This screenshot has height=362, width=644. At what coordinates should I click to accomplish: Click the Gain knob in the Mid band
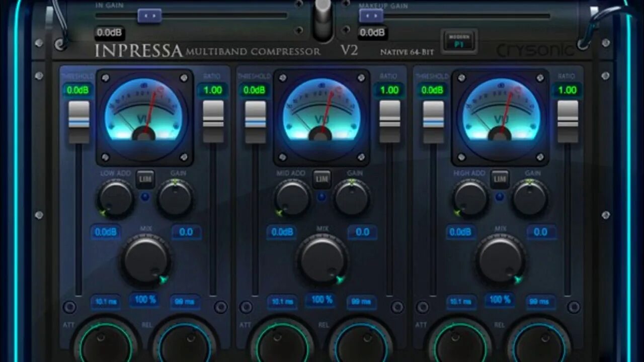click(x=352, y=198)
